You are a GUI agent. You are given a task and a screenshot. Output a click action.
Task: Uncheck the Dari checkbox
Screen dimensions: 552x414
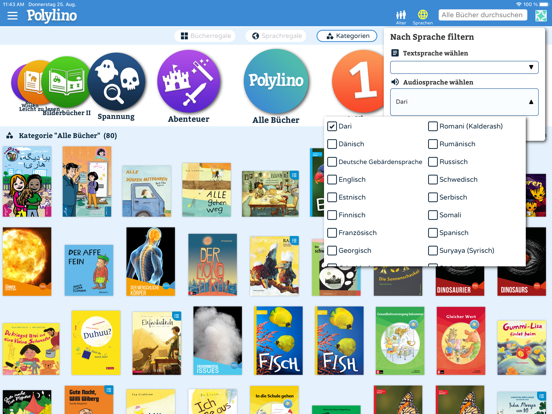pos(332,126)
